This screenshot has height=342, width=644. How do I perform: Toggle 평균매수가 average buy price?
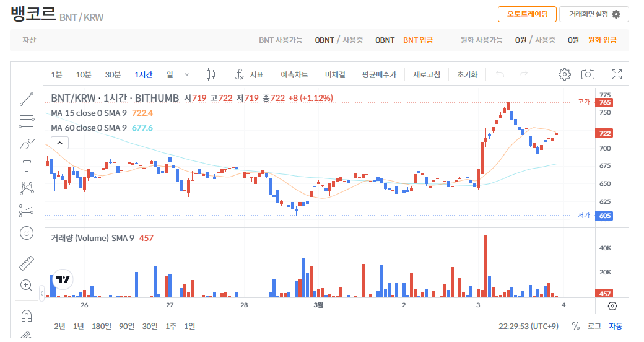click(379, 74)
